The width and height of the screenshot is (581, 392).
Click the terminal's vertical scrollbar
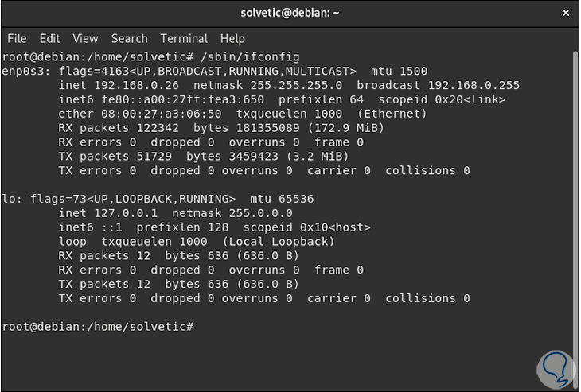(575, 199)
